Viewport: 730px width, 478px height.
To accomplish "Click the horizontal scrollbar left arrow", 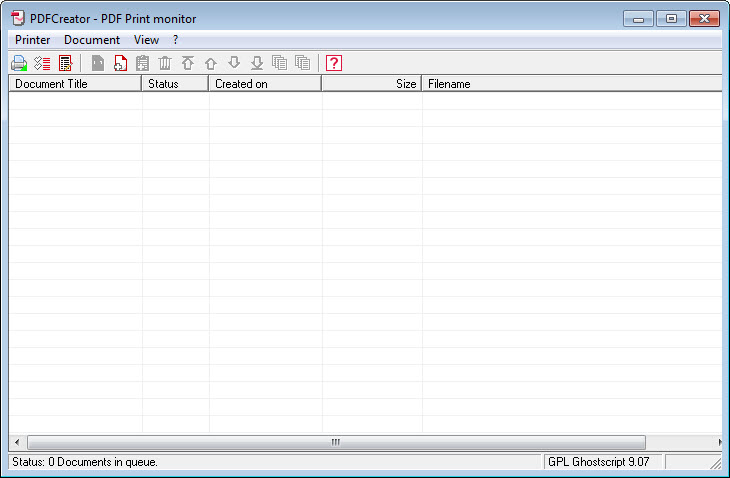I will [x=17, y=442].
